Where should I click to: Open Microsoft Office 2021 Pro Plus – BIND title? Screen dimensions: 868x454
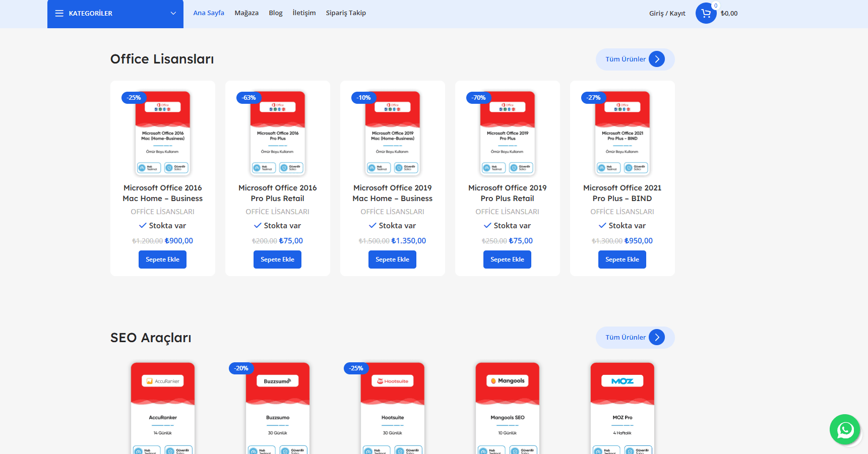click(623, 193)
